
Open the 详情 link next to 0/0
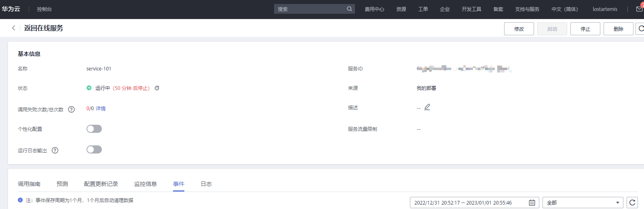[x=101, y=109]
